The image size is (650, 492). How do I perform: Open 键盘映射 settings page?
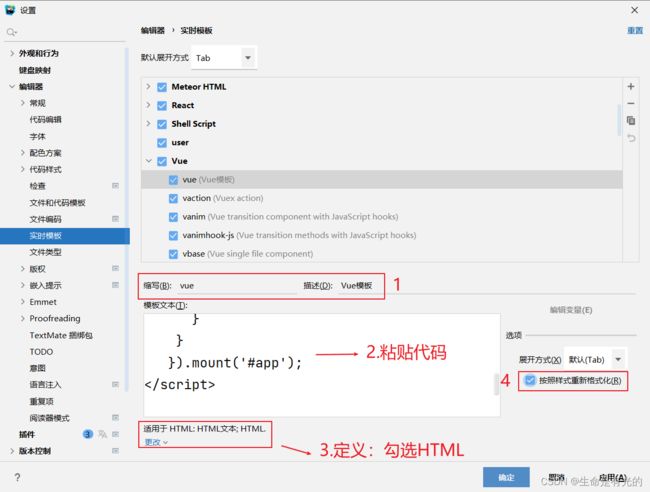[x=35, y=70]
